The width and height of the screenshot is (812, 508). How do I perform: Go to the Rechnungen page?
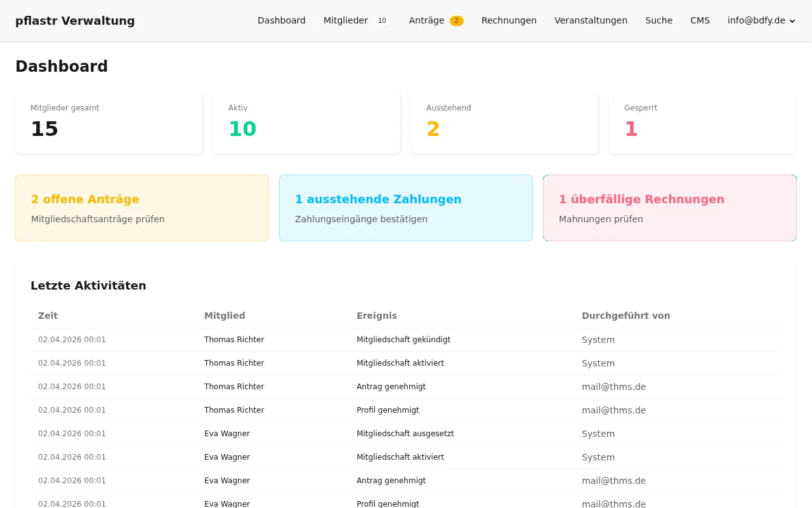coord(509,20)
